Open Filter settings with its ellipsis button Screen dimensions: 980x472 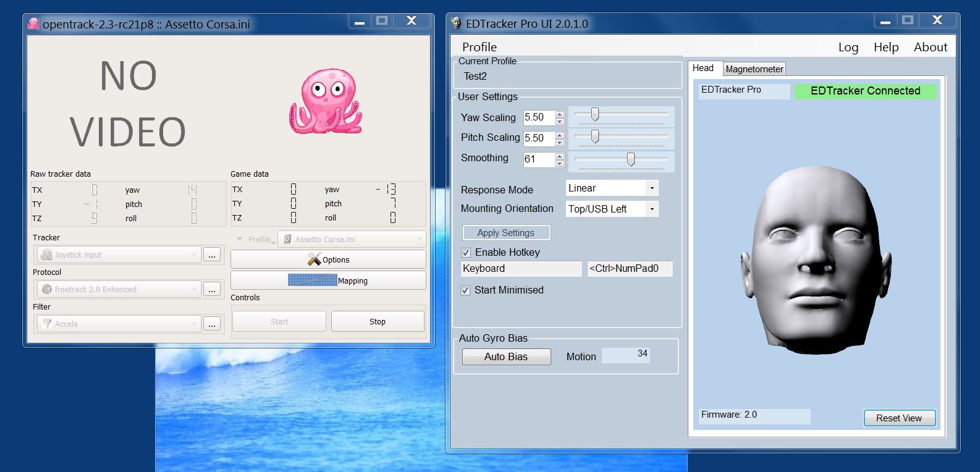point(212,324)
